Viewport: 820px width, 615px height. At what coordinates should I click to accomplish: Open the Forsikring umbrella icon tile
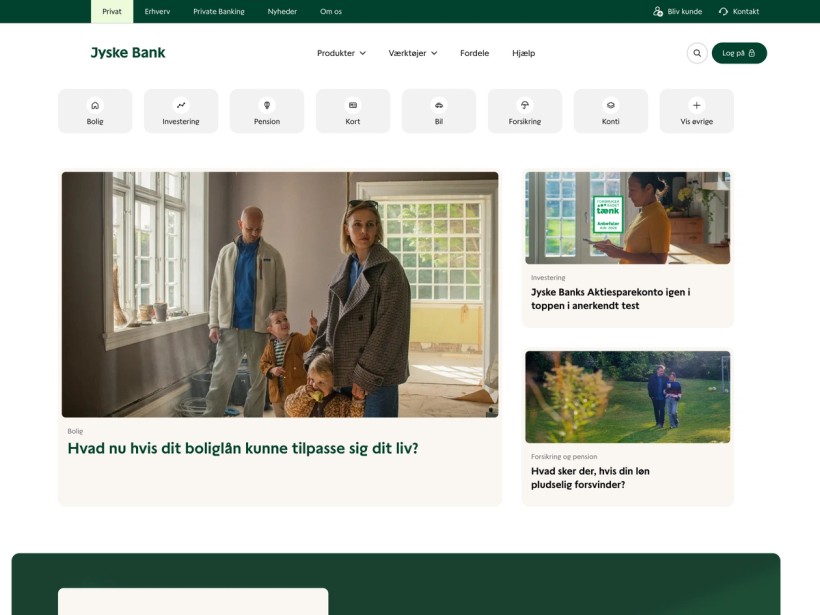coord(525,111)
